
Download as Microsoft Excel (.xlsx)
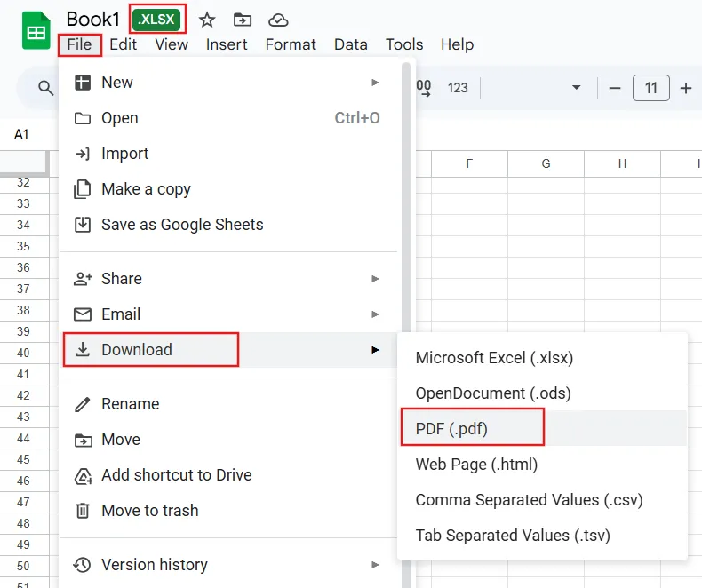pos(542,358)
